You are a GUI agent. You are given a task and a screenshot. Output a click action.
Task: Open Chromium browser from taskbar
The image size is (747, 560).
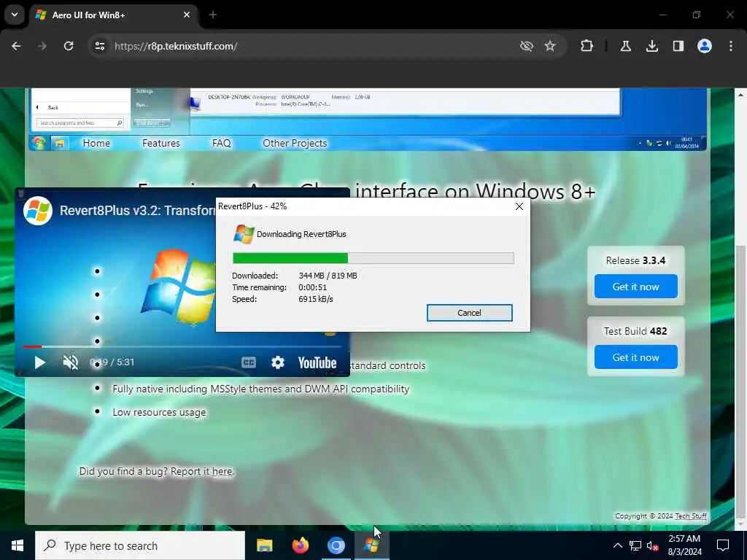[336, 545]
